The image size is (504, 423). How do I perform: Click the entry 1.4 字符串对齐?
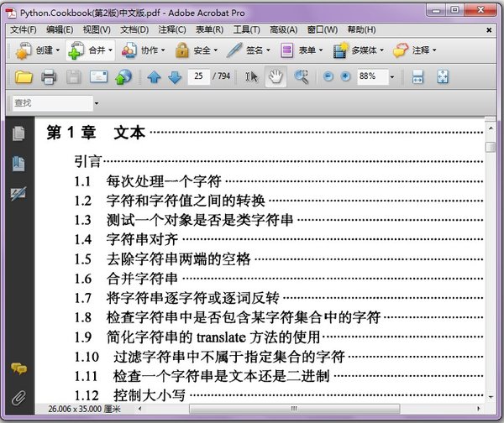pos(126,239)
